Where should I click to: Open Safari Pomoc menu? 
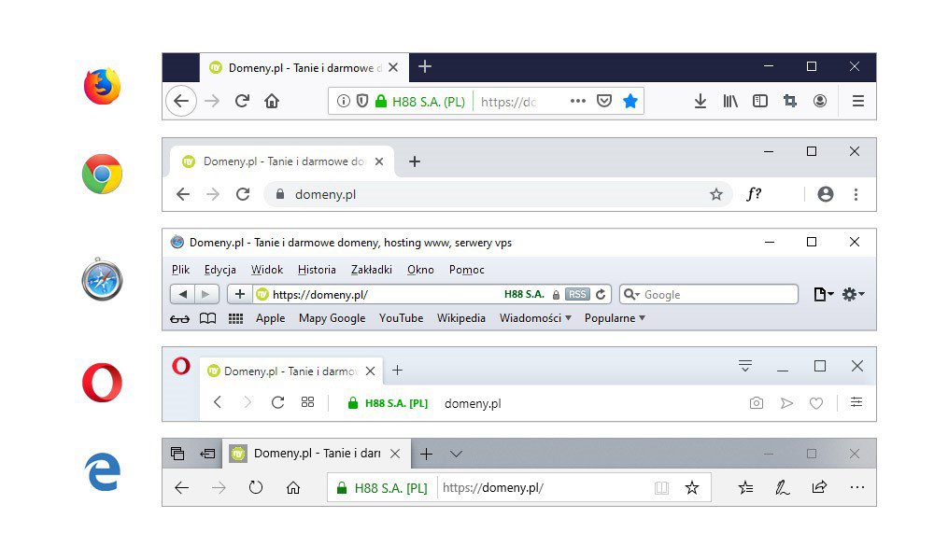coord(466,270)
